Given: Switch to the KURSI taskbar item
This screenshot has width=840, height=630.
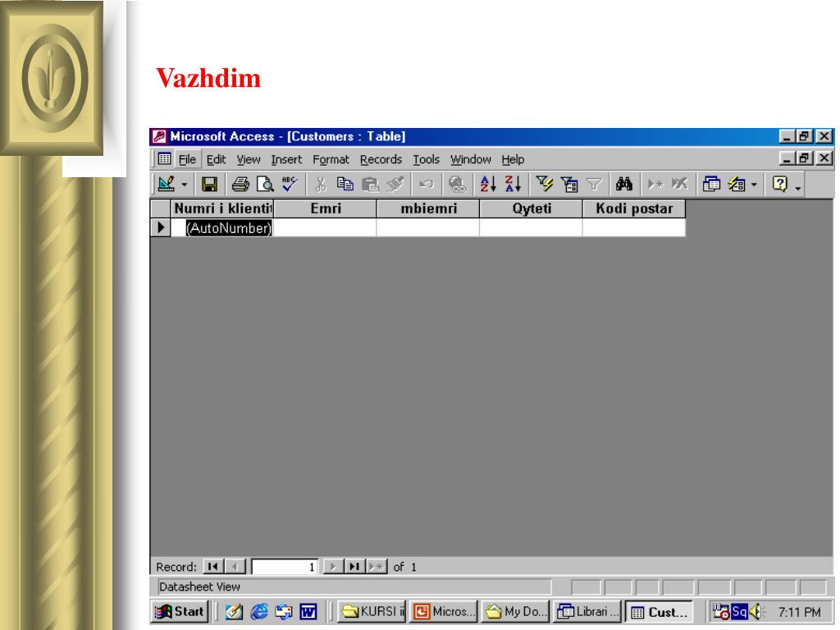Looking at the screenshot, I should (x=372, y=611).
